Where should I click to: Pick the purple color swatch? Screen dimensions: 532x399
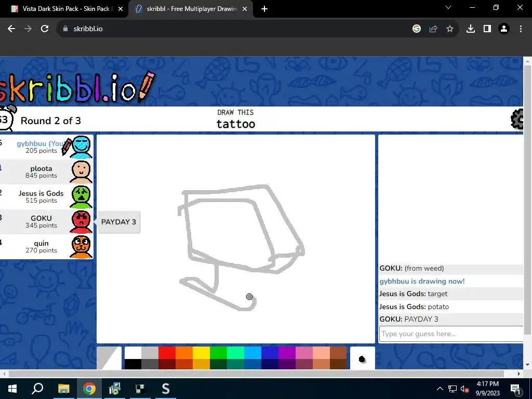pos(287,353)
